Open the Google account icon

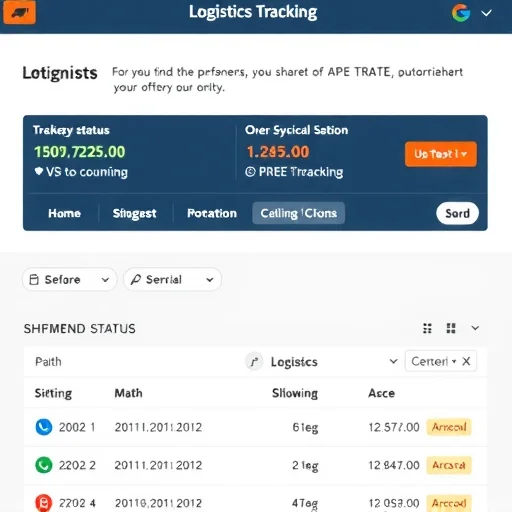click(x=461, y=13)
